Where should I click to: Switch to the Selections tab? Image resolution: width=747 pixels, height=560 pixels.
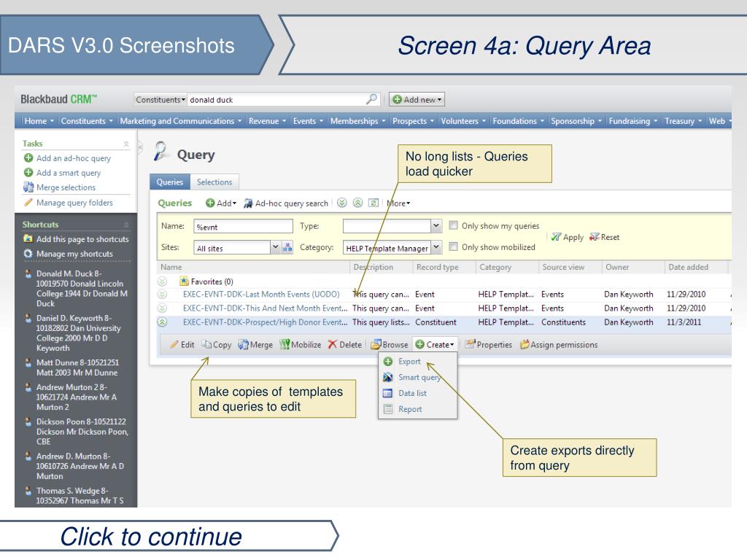pos(214,182)
